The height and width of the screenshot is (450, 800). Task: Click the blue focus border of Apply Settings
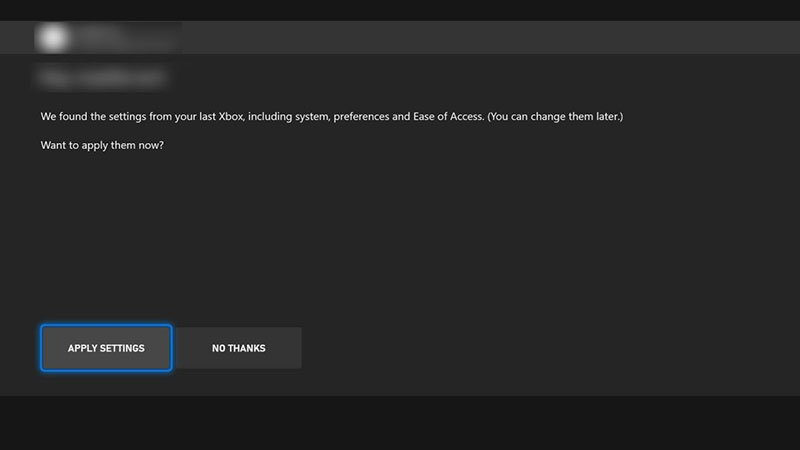pos(41,348)
